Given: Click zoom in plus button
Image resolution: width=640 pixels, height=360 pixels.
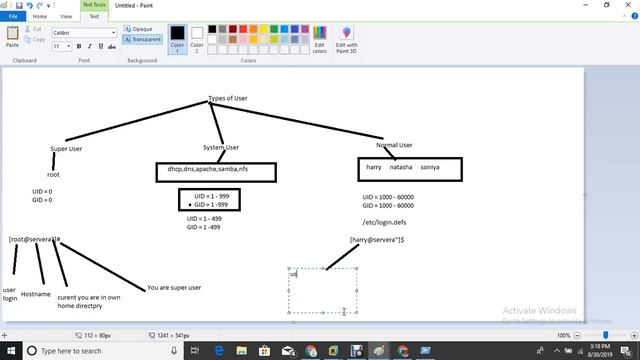Looking at the screenshot, I should [634, 336].
